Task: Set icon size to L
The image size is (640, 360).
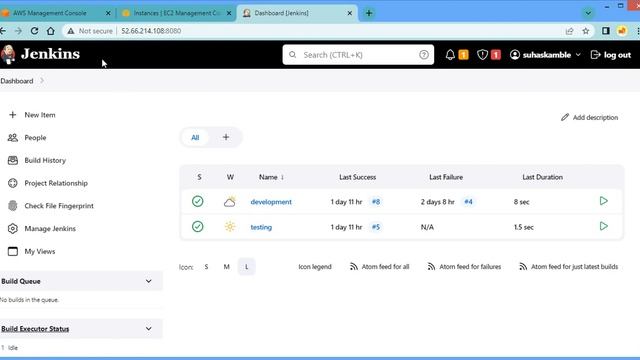Action: coord(247,267)
